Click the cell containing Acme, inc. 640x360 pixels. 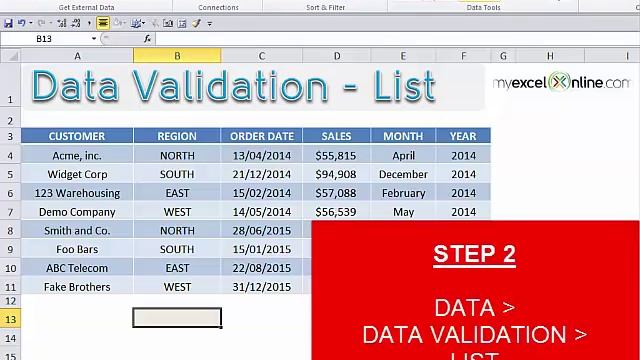click(x=77, y=156)
